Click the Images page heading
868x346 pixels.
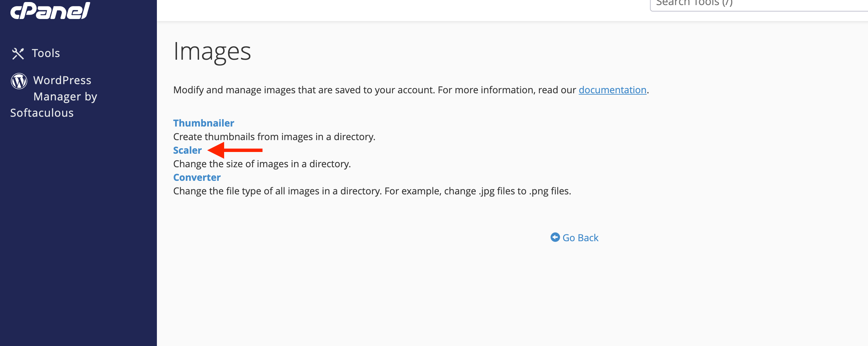[212, 52]
